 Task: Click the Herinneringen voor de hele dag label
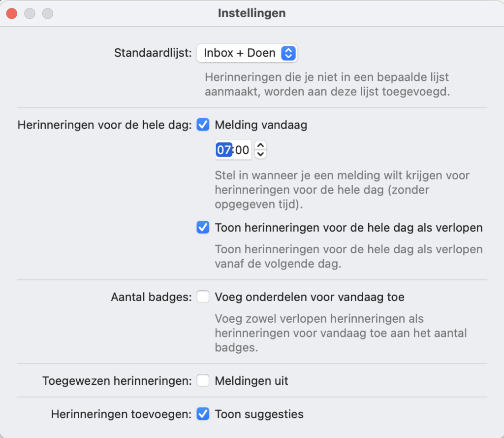[x=104, y=125]
